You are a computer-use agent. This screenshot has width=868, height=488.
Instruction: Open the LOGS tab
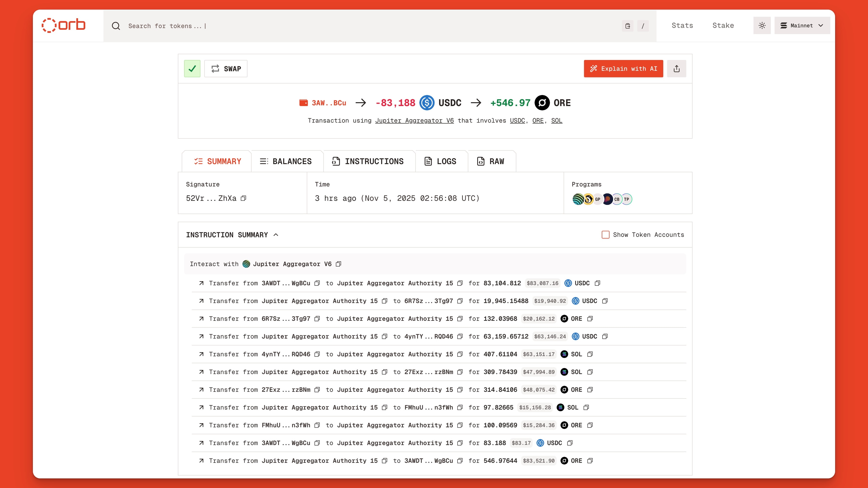tap(441, 161)
